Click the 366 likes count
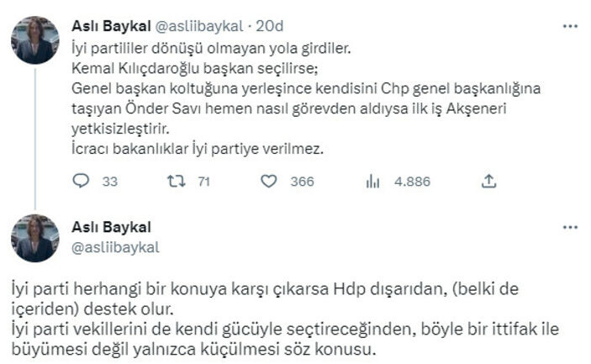 pyautogui.click(x=300, y=182)
